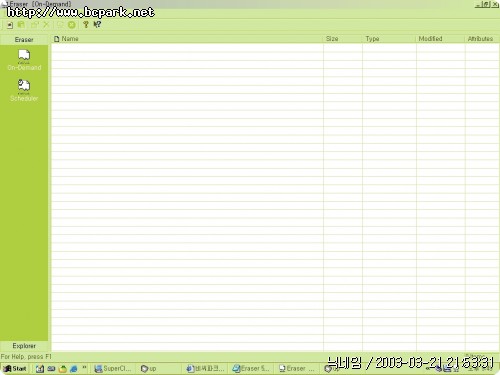Image resolution: width=500 pixels, height=375 pixels.
Task: Switch to the Scheduler sidebar icon
Action: (x=24, y=90)
